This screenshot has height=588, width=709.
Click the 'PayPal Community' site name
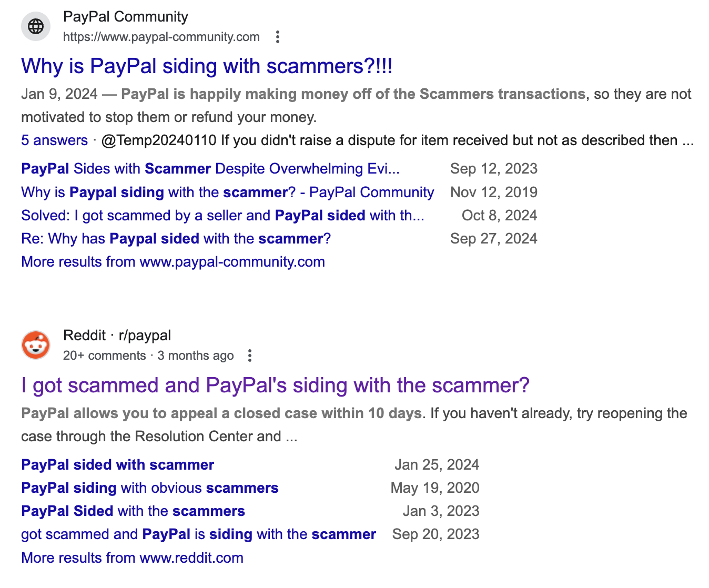tap(126, 17)
